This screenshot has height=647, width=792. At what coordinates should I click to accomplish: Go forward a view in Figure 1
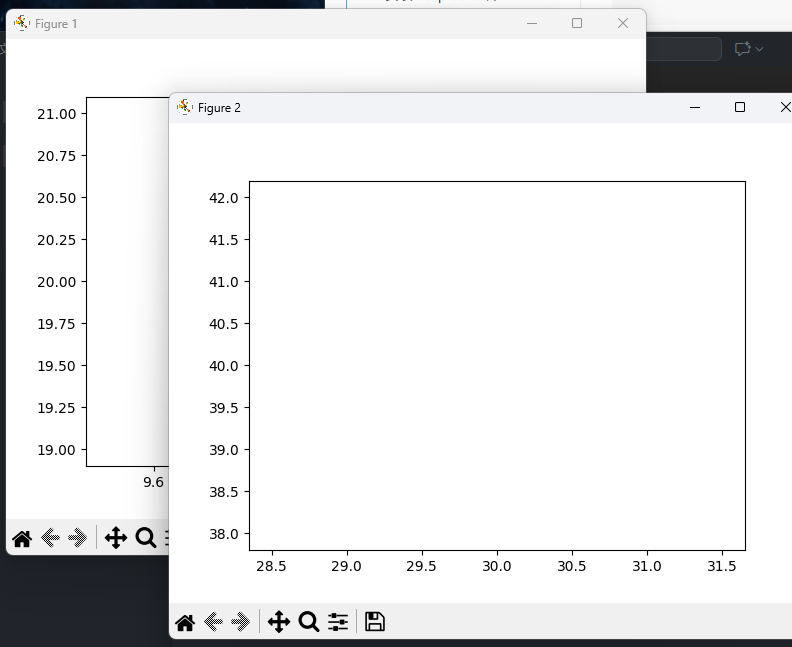click(x=77, y=539)
